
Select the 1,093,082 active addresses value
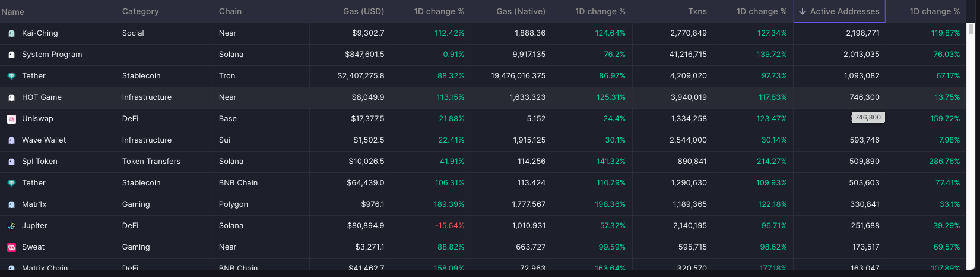click(x=862, y=76)
